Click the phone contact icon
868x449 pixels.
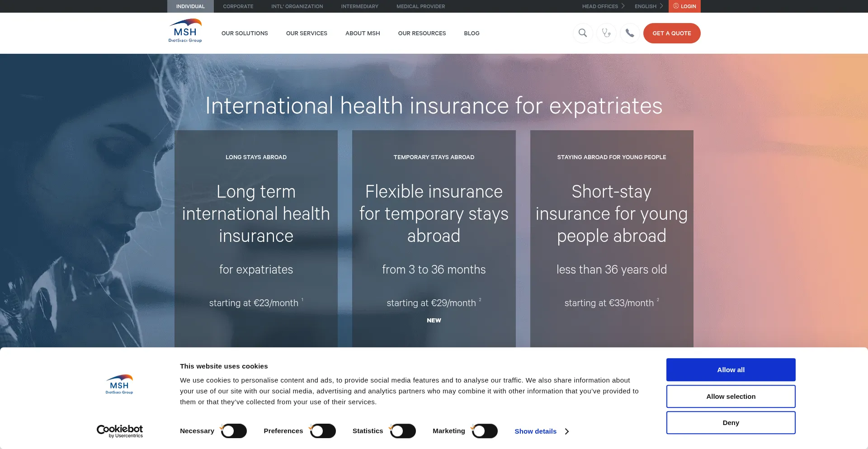click(x=630, y=33)
